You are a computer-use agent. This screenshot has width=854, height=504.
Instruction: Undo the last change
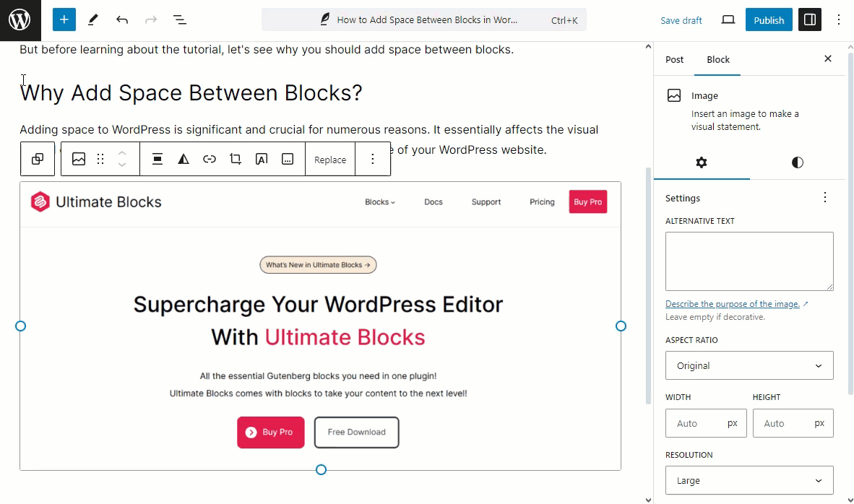click(122, 20)
